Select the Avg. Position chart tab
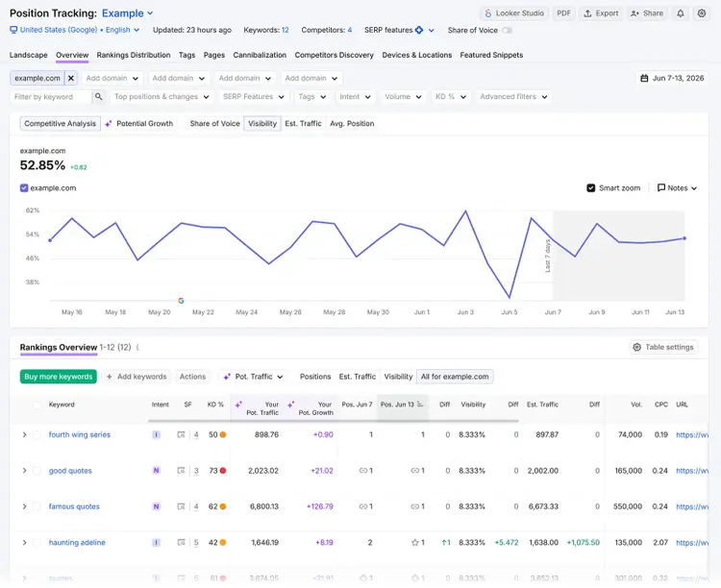The image size is (721, 588). click(352, 124)
